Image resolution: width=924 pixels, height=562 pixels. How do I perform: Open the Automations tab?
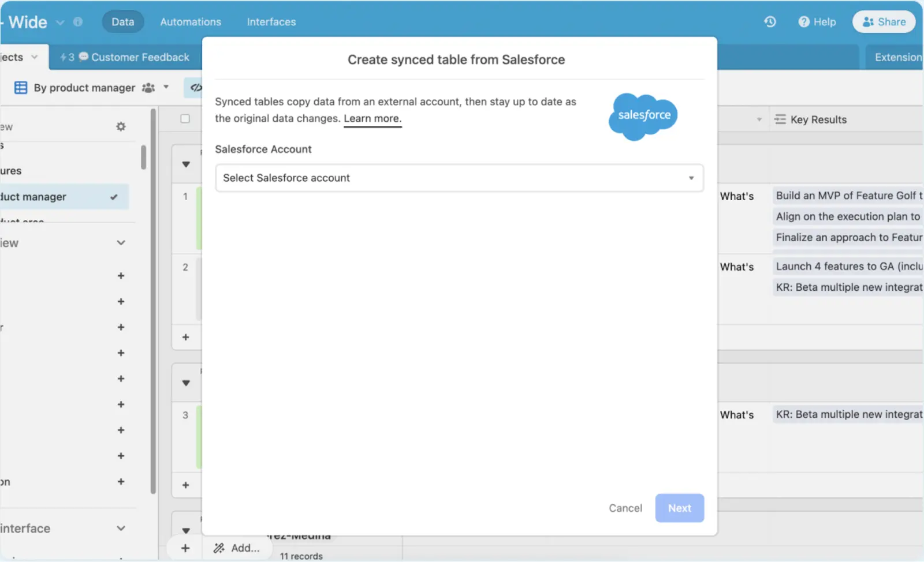[191, 22]
